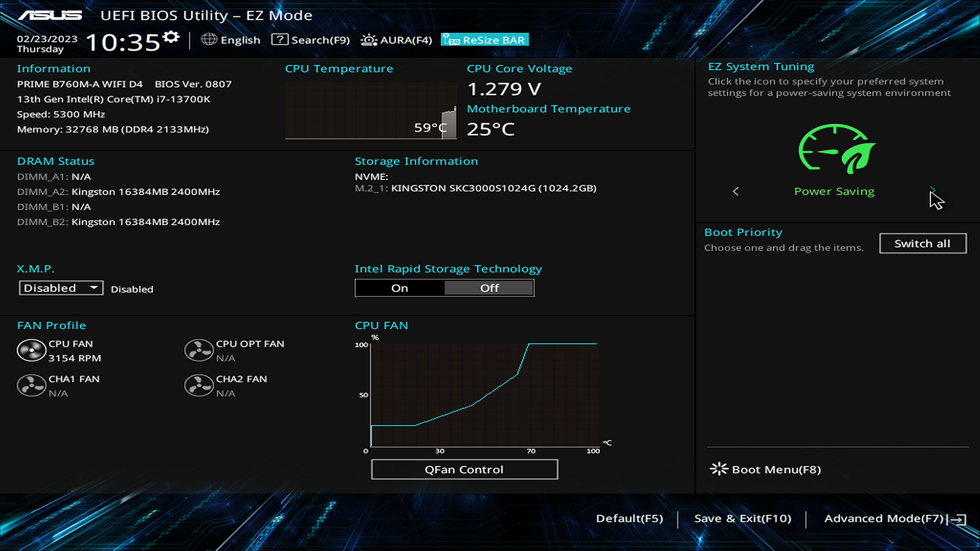Turn Intel Rapid Storage Technology On

point(400,288)
